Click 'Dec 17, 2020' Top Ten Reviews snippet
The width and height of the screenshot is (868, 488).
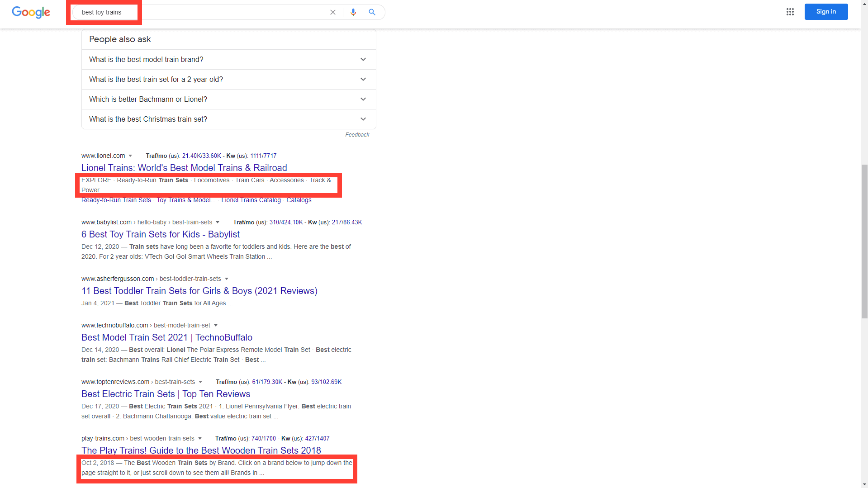pyautogui.click(x=100, y=407)
